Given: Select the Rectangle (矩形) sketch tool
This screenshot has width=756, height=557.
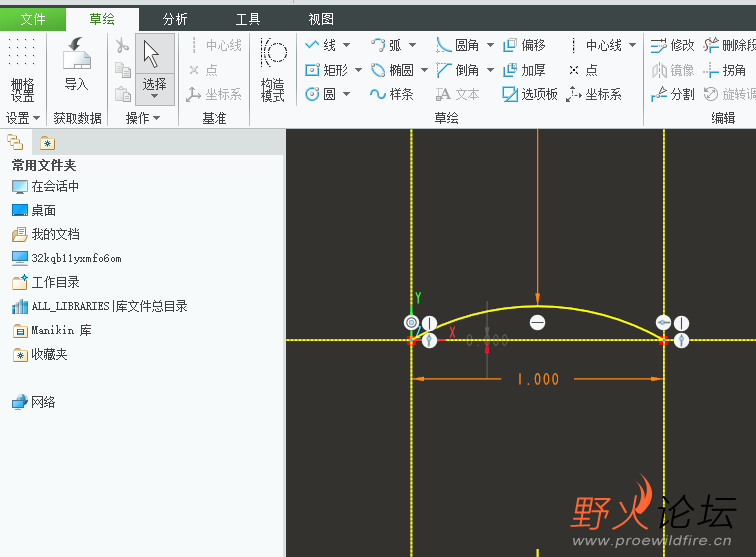Looking at the screenshot, I should click(x=326, y=70).
